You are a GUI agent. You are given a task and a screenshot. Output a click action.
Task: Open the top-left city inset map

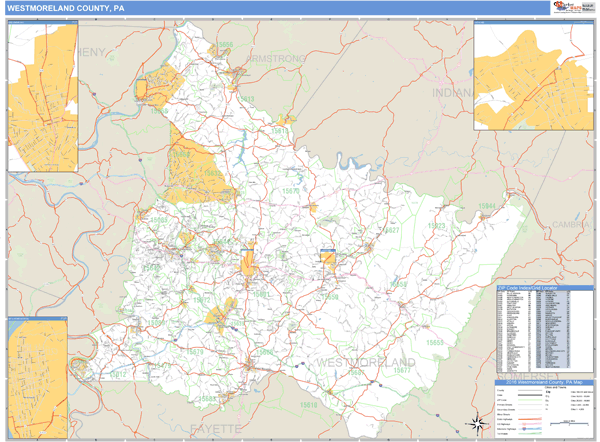43,96
